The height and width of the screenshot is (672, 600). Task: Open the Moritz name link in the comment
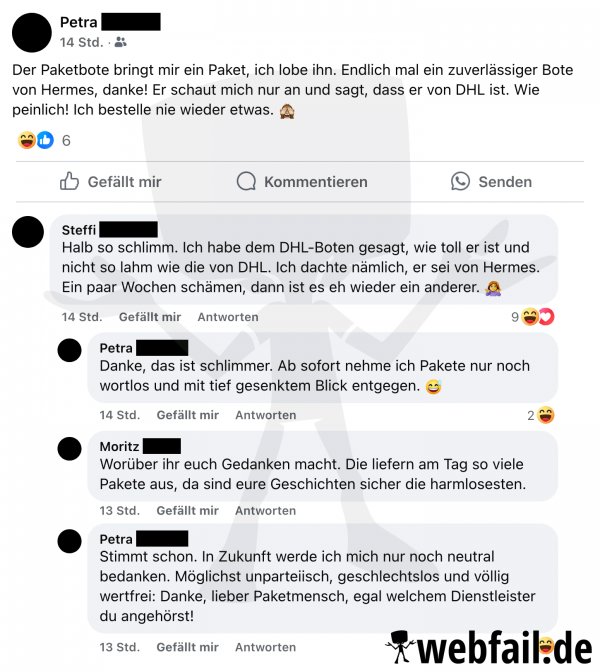point(120,447)
